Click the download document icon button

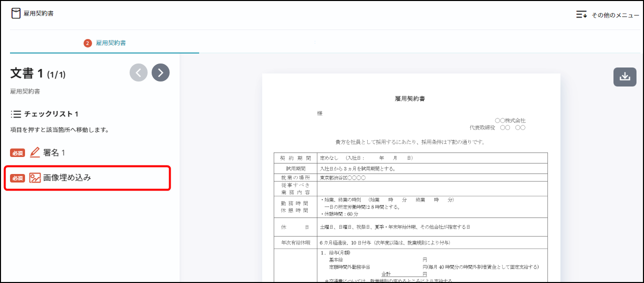pyautogui.click(x=624, y=76)
